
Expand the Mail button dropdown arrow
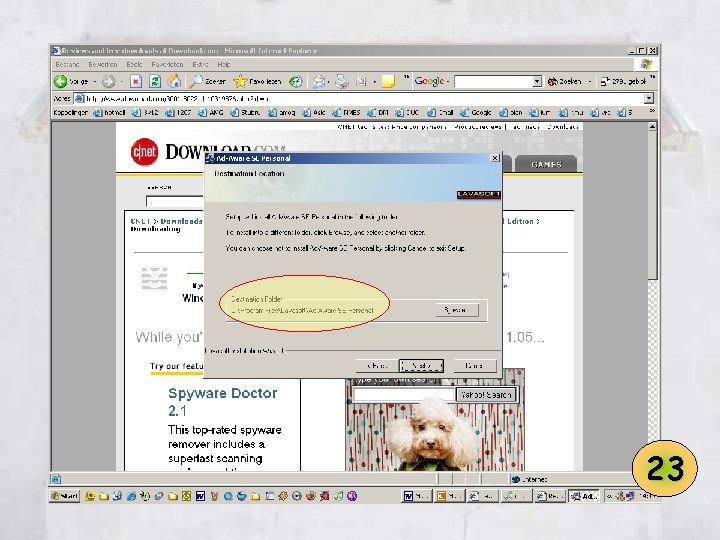tap(329, 82)
